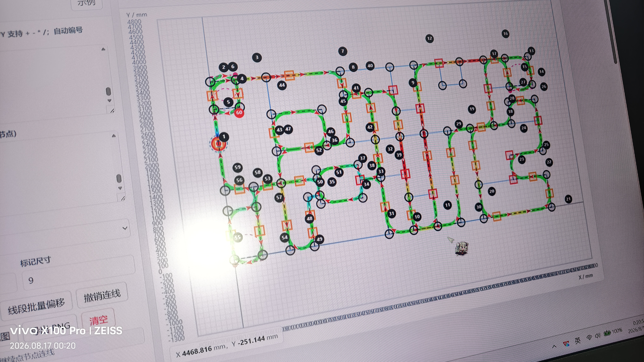644x362 pixels.
Task: Click the red node marker 60
Action: pyautogui.click(x=239, y=112)
